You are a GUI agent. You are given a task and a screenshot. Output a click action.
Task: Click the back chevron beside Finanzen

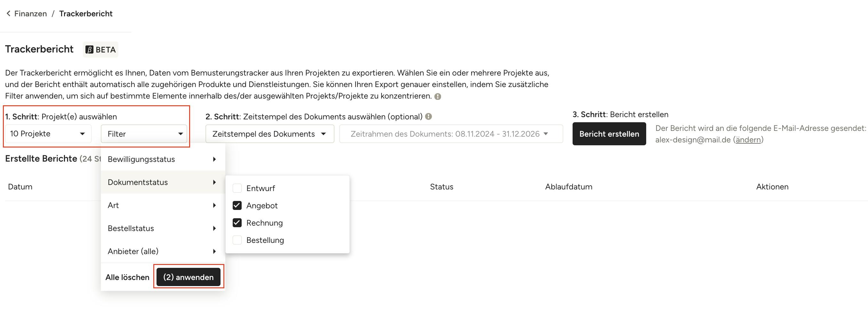pos(8,13)
